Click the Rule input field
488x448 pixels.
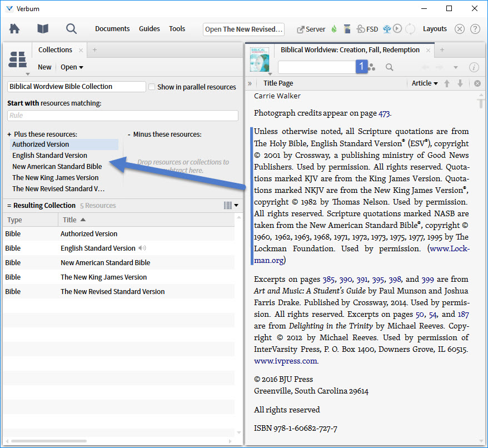click(x=123, y=116)
